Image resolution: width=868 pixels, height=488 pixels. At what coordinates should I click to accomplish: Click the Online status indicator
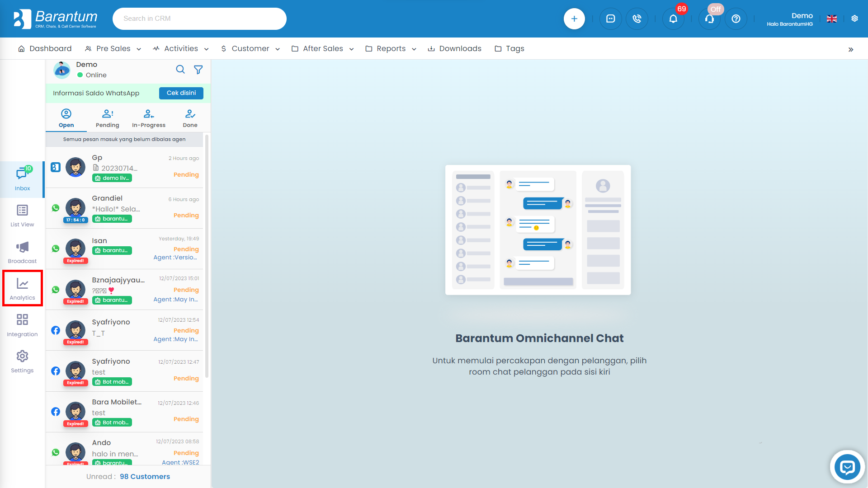[x=92, y=75]
